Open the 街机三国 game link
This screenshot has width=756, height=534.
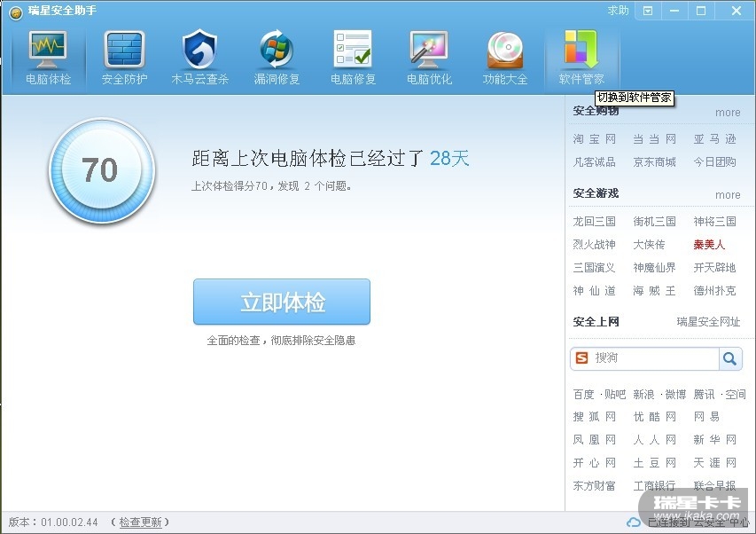654,222
